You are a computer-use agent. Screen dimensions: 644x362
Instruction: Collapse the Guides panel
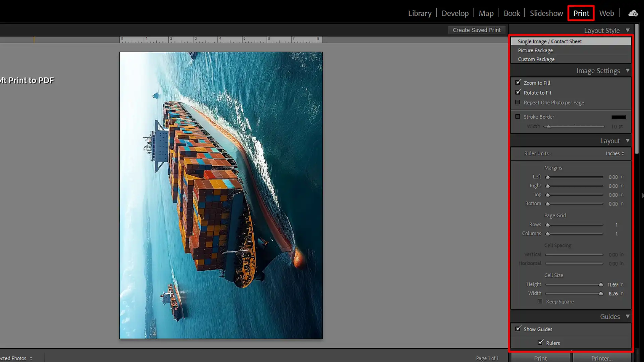[x=628, y=316]
